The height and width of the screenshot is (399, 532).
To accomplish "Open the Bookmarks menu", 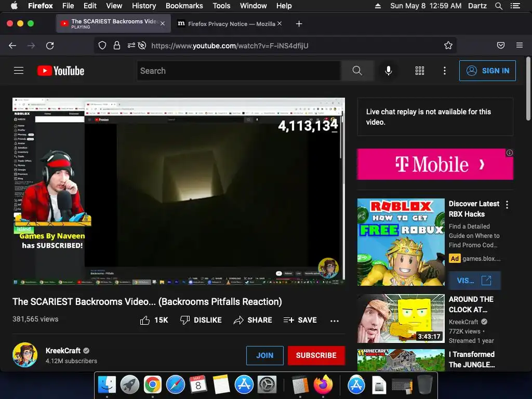I will pos(184,6).
